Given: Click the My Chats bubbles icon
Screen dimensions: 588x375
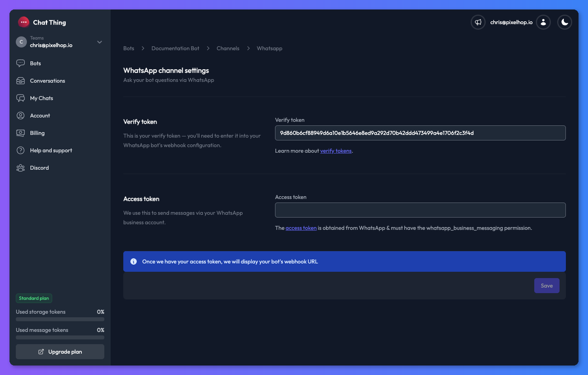Looking at the screenshot, I should (21, 98).
